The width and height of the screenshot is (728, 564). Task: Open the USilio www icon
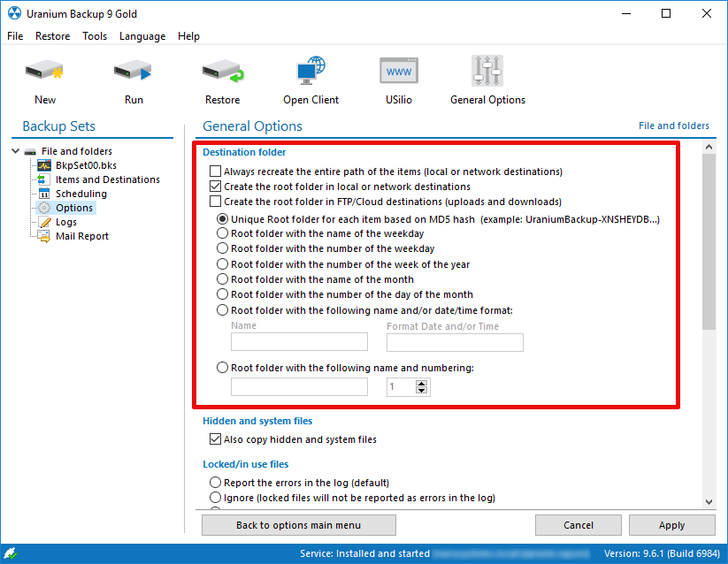coord(399,72)
